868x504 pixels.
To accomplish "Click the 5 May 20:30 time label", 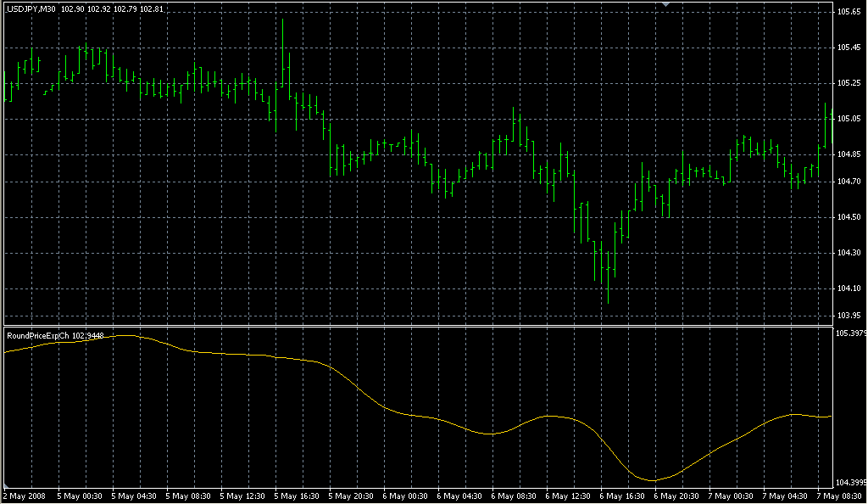I will (x=350, y=496).
